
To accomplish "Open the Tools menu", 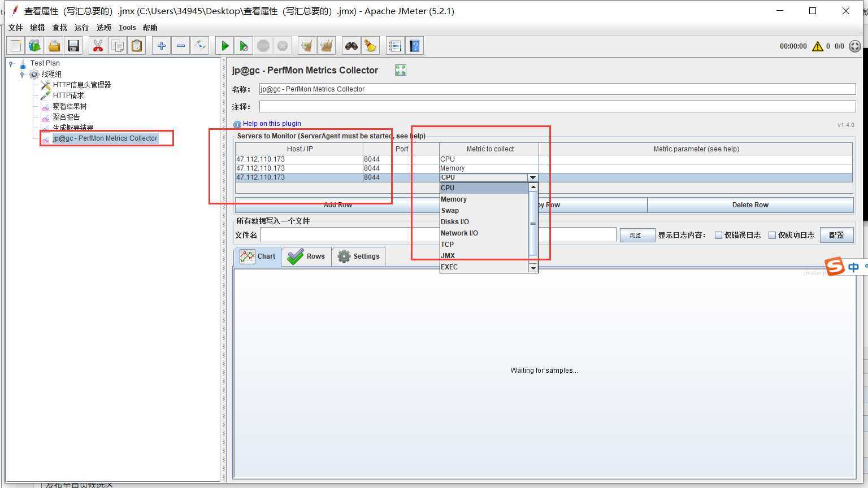I will [127, 28].
